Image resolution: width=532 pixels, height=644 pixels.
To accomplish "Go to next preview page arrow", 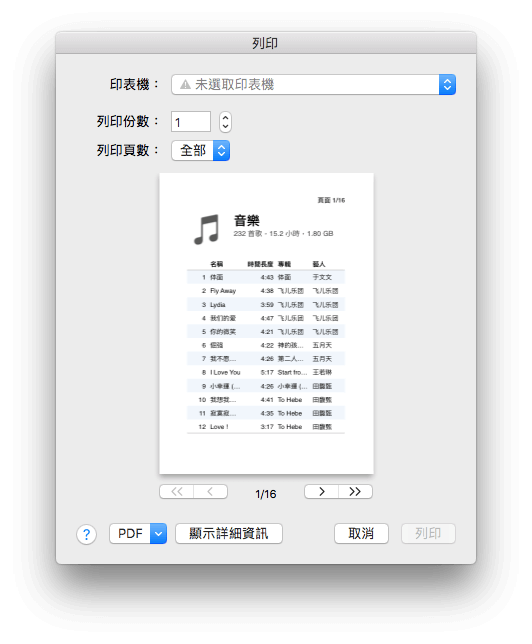I will coord(321,492).
